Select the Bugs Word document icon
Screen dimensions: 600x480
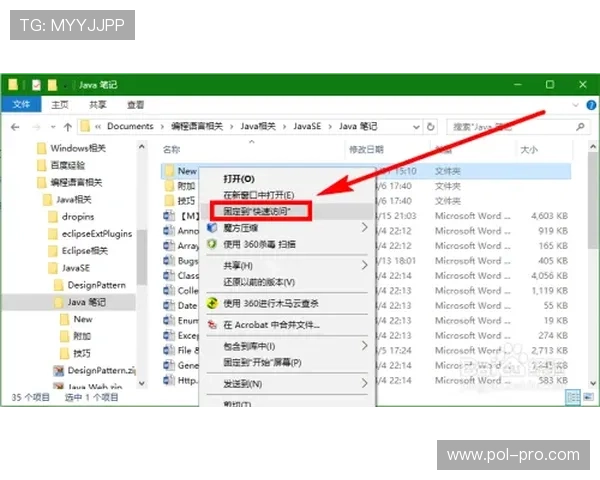pos(169,261)
